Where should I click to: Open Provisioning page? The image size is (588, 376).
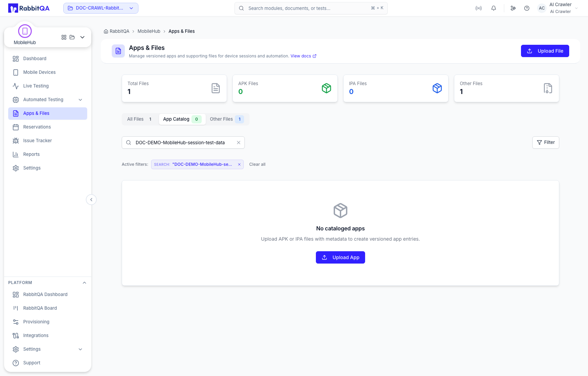click(48, 322)
